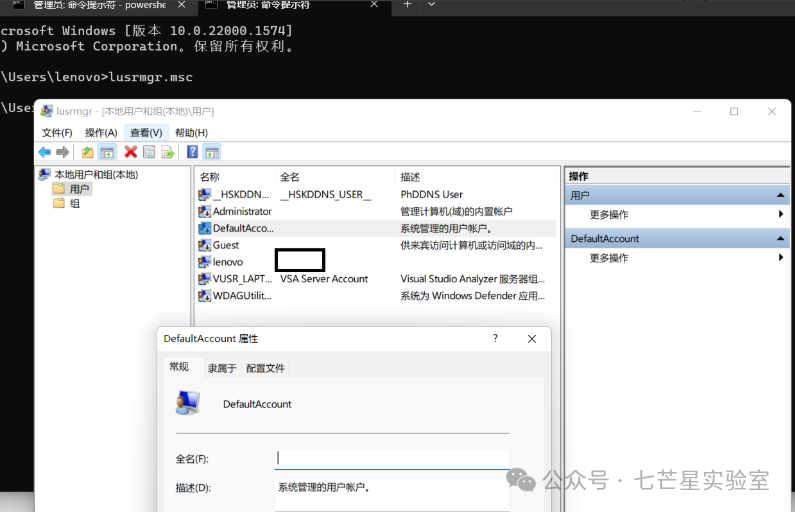Open the 查看(V) menu
This screenshot has width=795, height=512.
pos(146,133)
